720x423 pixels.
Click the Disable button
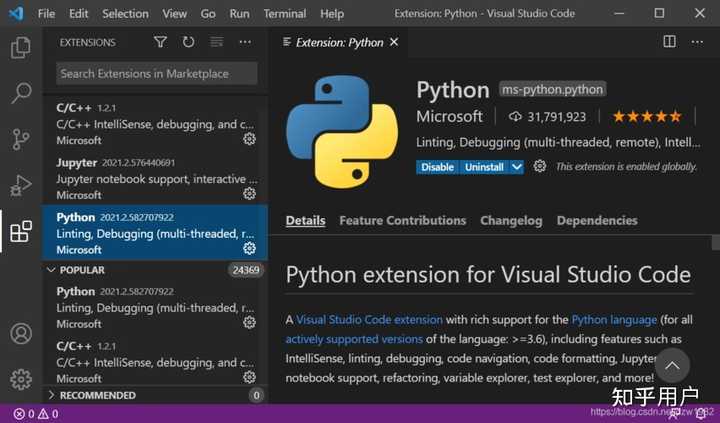pos(438,167)
